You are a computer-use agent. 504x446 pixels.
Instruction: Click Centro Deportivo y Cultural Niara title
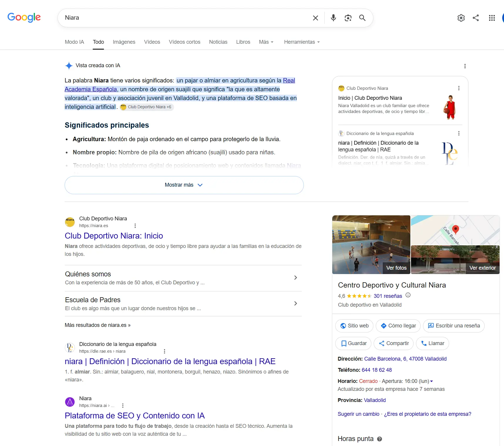(392, 285)
